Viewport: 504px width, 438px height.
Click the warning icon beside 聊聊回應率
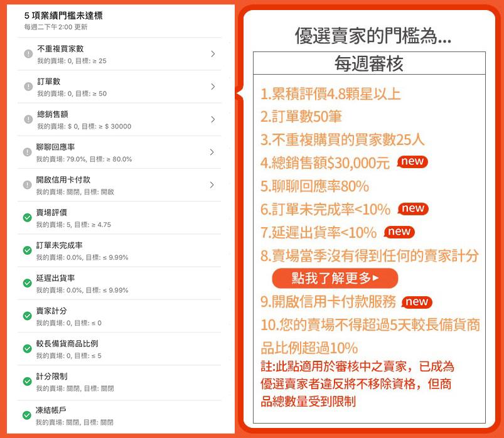(x=28, y=151)
